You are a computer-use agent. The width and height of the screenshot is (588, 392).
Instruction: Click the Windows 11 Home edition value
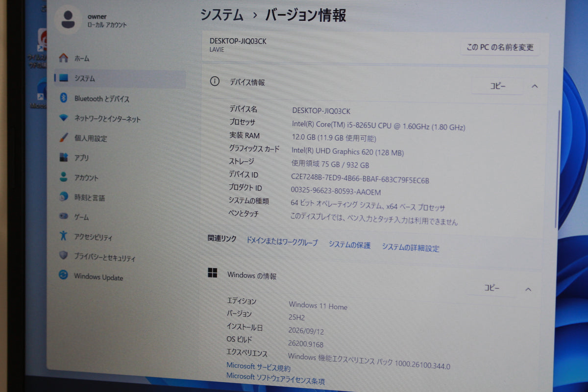click(318, 306)
